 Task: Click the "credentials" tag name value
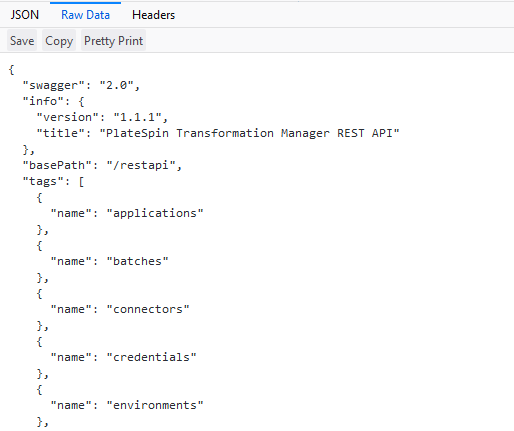151,357
